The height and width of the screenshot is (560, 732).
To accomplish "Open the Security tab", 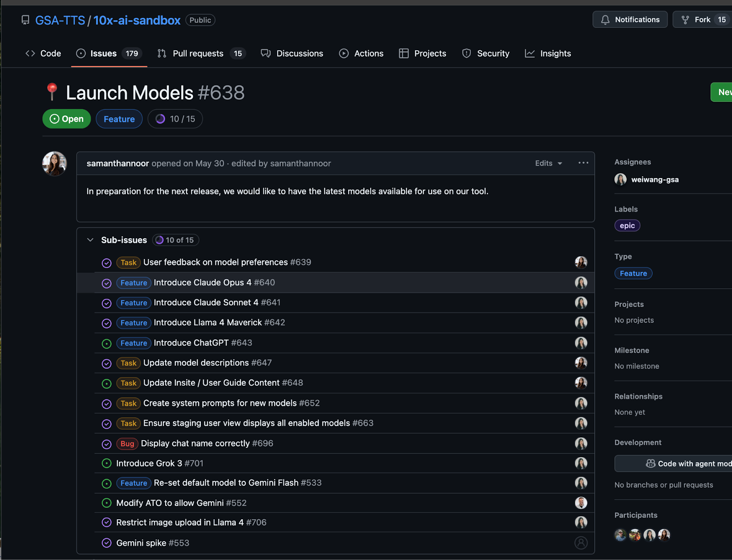I will (485, 54).
